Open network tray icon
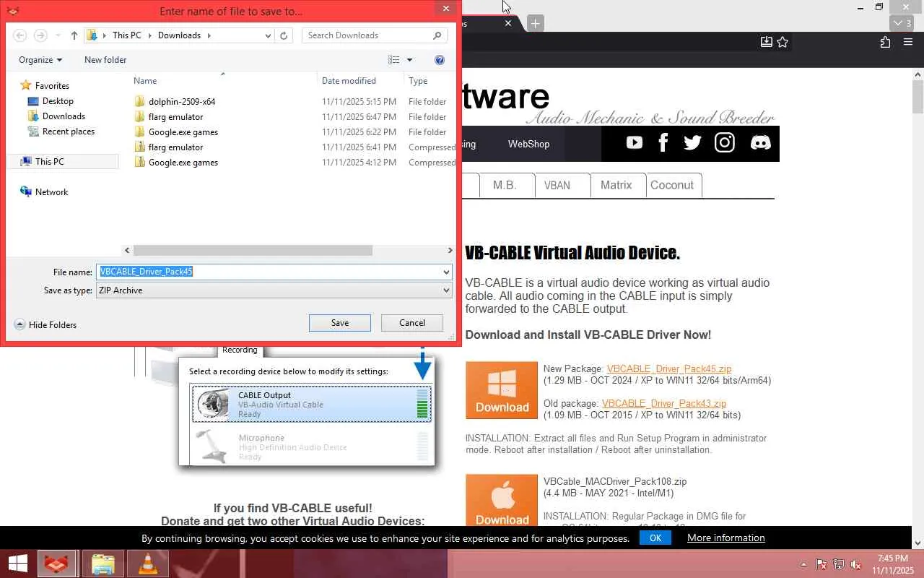Viewport: 924px width, 578px height. [x=839, y=564]
